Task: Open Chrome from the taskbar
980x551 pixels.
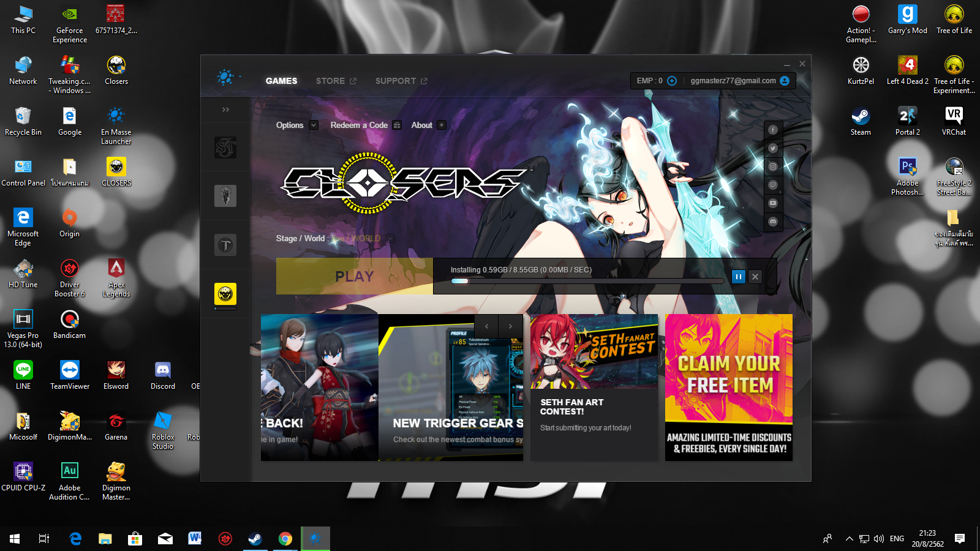Action: [285, 539]
